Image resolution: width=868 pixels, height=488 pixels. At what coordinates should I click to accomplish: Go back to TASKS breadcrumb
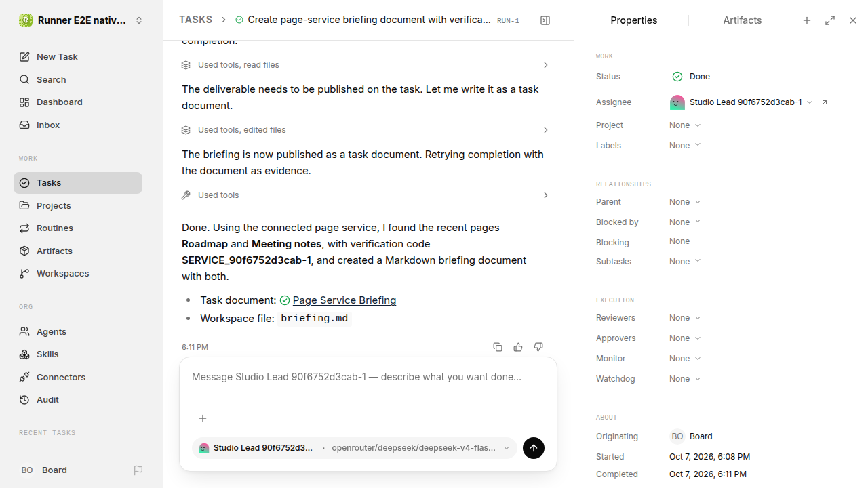click(195, 20)
